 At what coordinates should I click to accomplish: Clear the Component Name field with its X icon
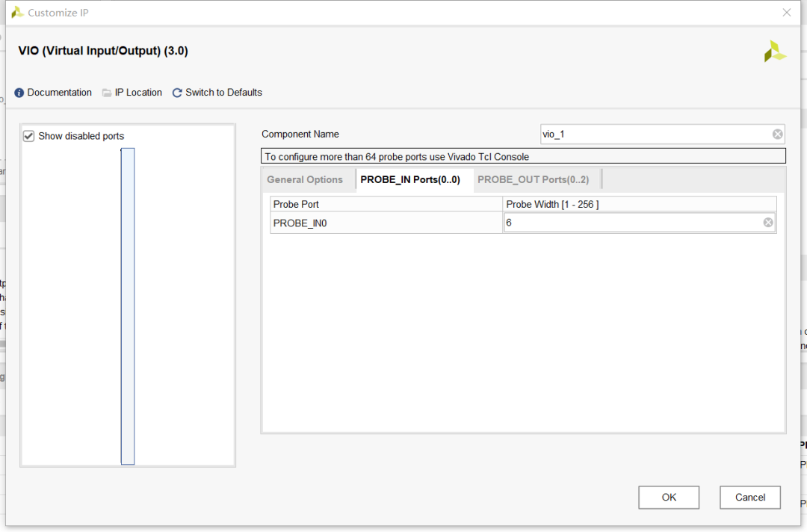[x=777, y=134]
